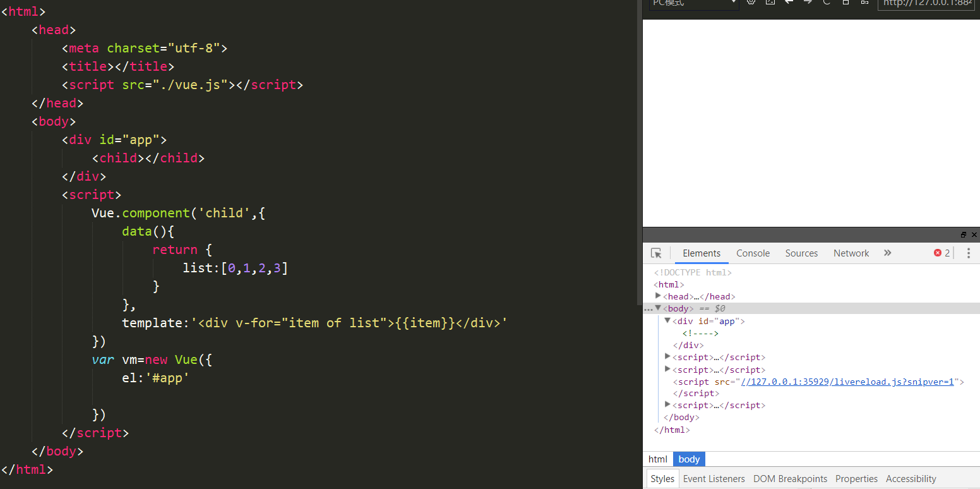Collapse the body node in the DOM tree
The height and width of the screenshot is (489, 980).
(658, 308)
